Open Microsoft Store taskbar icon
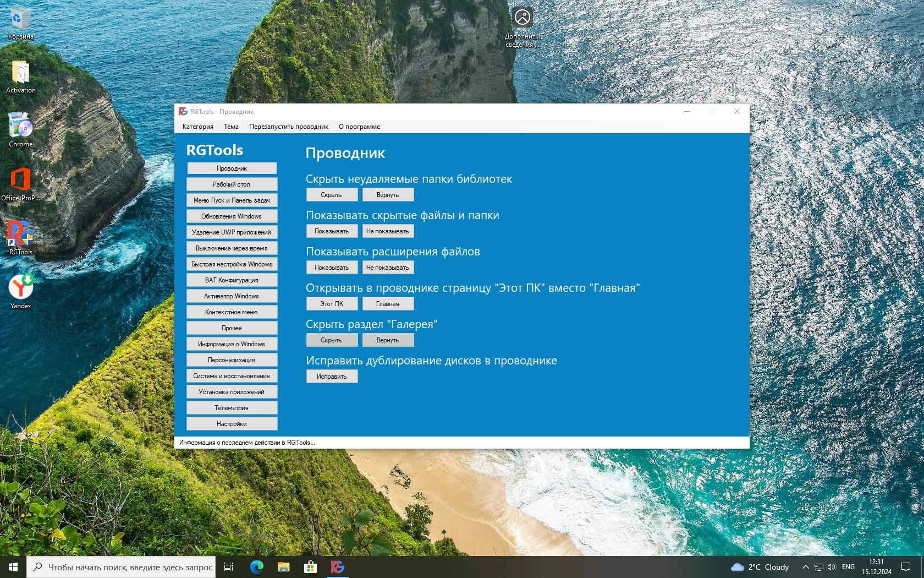 311,567
